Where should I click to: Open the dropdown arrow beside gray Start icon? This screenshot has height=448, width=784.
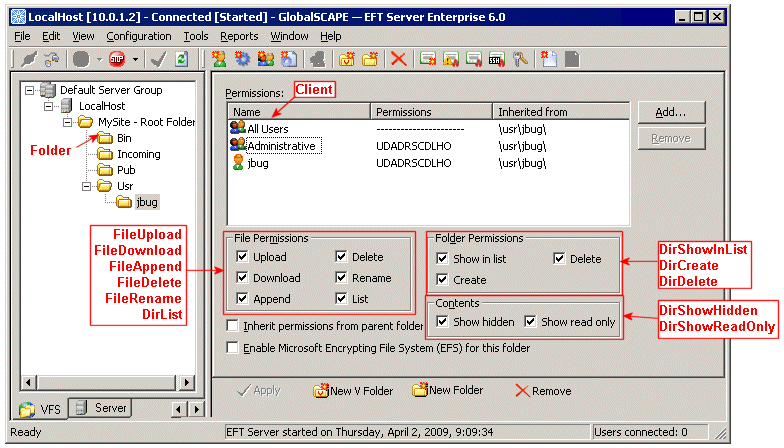coord(100,60)
